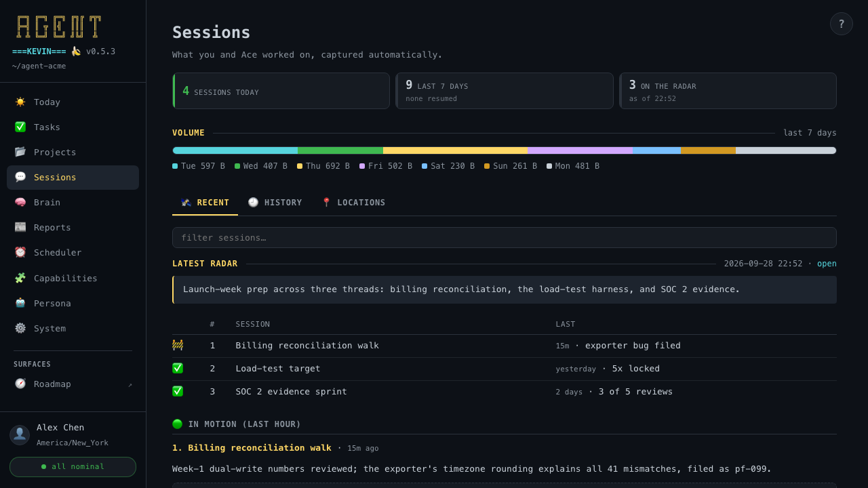Click the Tasks checkmark icon
Screen dimensions: 868x488
point(20,127)
